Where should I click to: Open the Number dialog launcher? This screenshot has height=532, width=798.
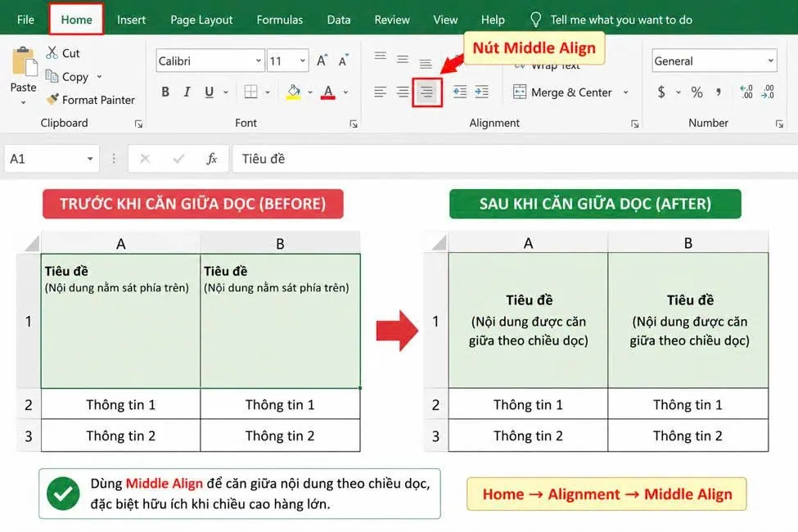point(779,124)
